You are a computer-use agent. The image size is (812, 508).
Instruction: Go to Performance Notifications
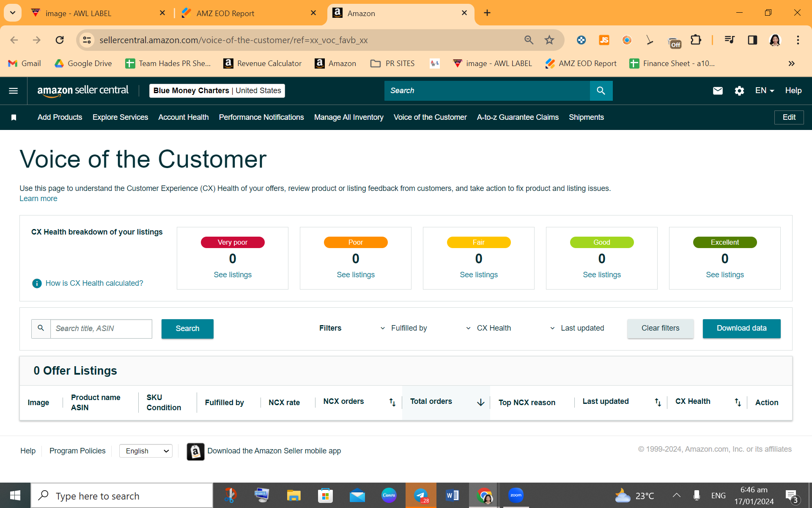[261, 117]
